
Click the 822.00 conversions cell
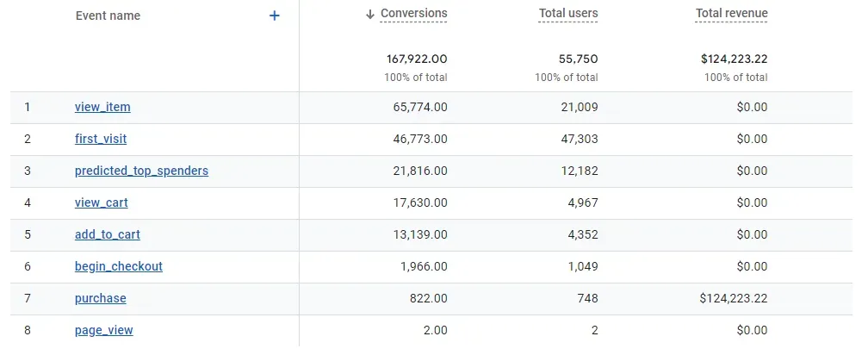(x=429, y=298)
